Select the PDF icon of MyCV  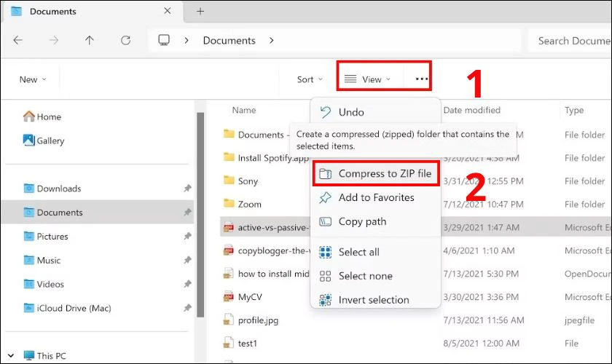coord(228,297)
